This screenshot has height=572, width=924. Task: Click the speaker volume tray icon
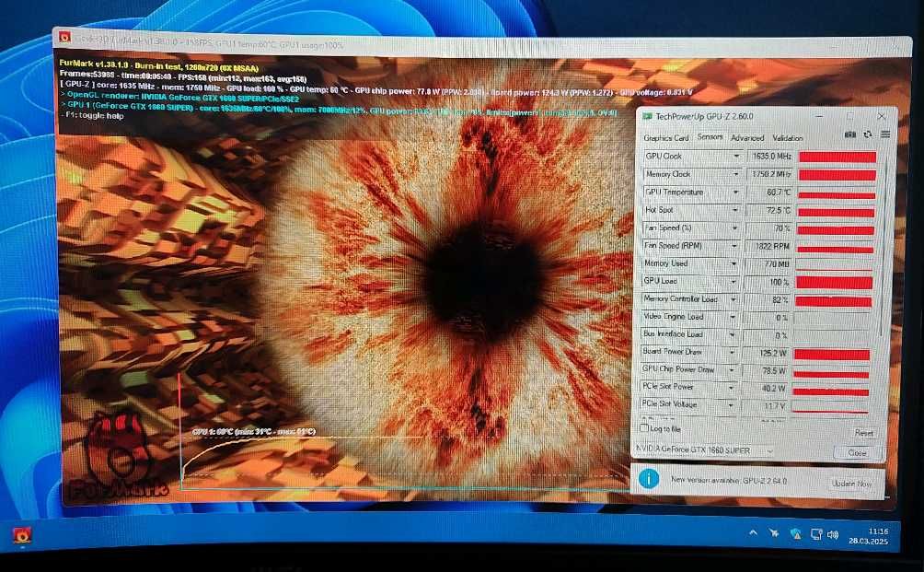click(833, 535)
